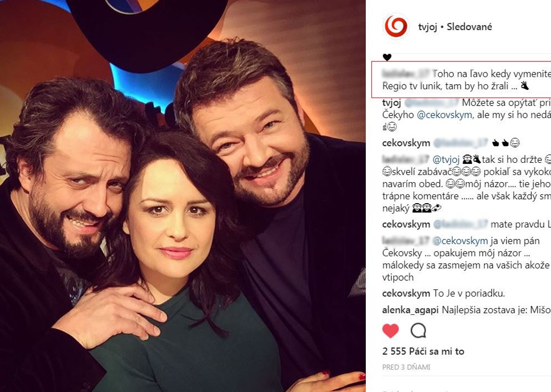The image size is (551, 392).
Task: Click cekovskym next to 'To Je v poriadku'
Action: [x=406, y=293]
